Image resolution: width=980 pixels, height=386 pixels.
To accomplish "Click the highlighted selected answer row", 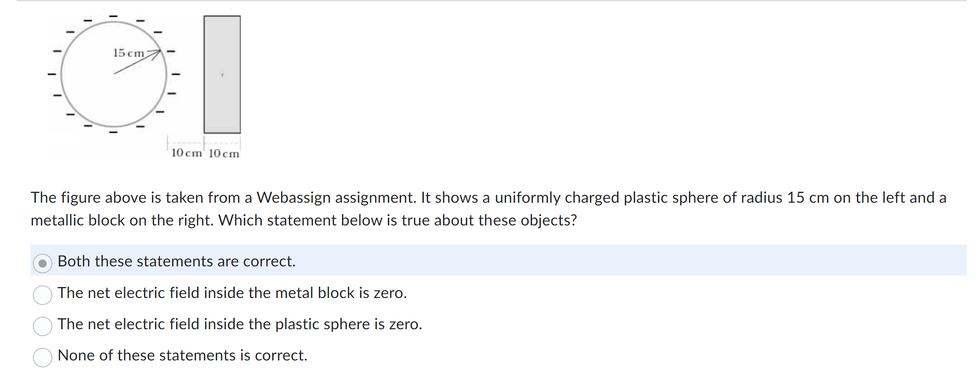I will coord(487,262).
